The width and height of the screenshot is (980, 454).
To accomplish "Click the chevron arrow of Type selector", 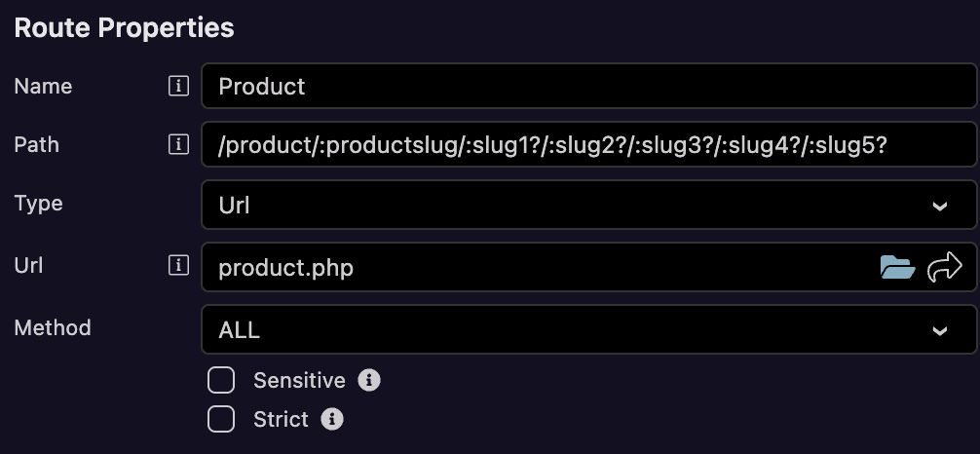I will tap(940, 207).
